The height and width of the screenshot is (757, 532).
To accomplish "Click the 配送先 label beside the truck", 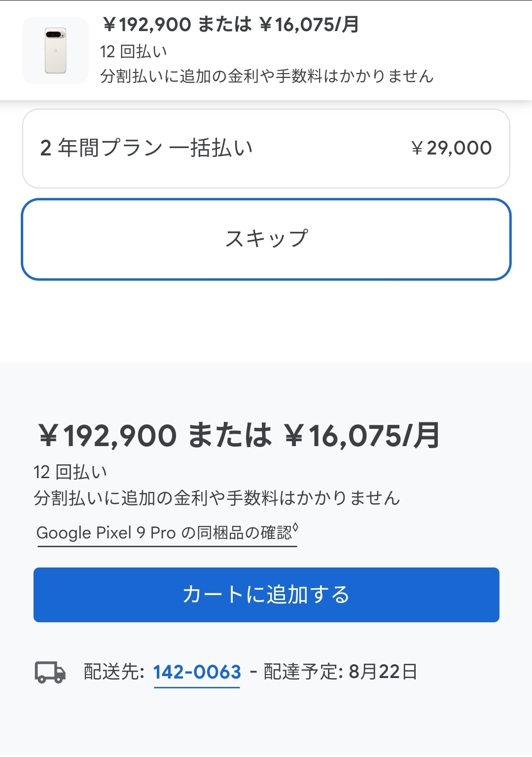I will point(113,672).
